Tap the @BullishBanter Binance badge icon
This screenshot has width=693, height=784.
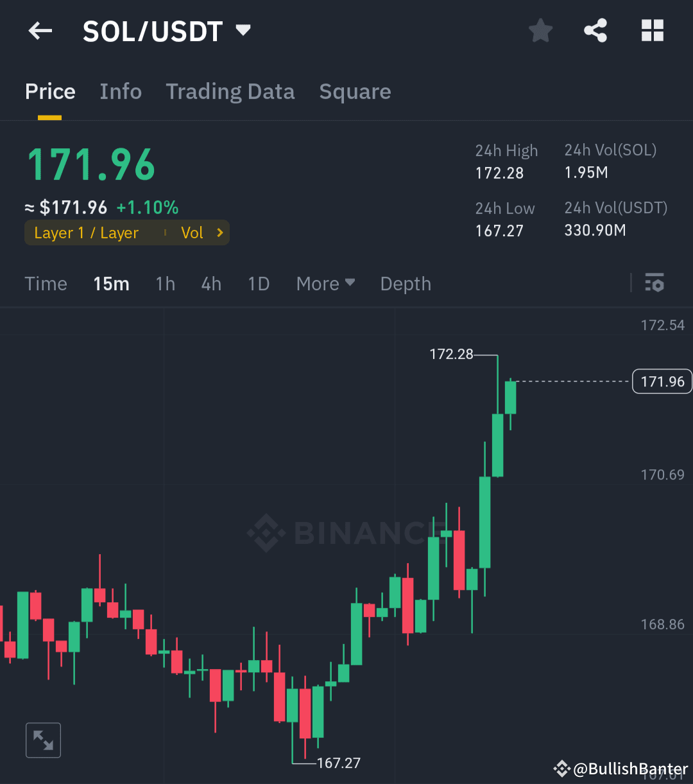pyautogui.click(x=561, y=769)
